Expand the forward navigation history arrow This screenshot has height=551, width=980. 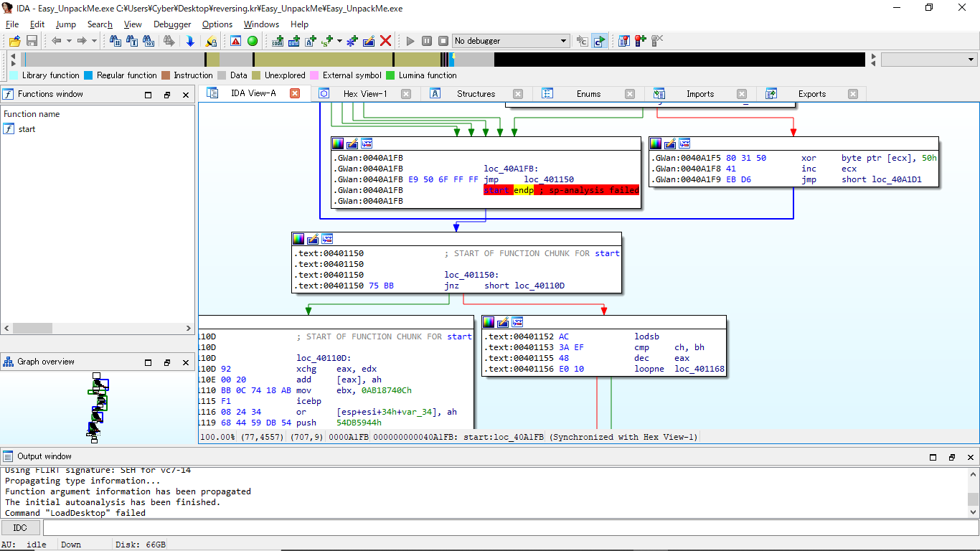(94, 41)
